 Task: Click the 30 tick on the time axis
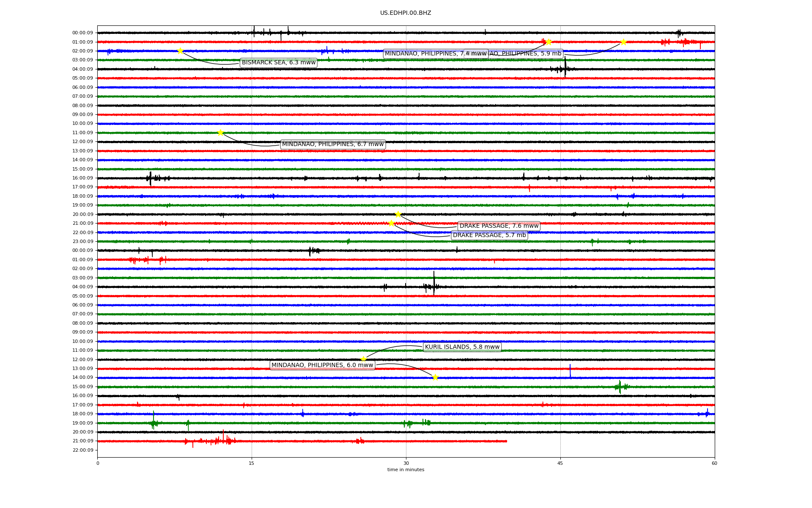pos(406,463)
